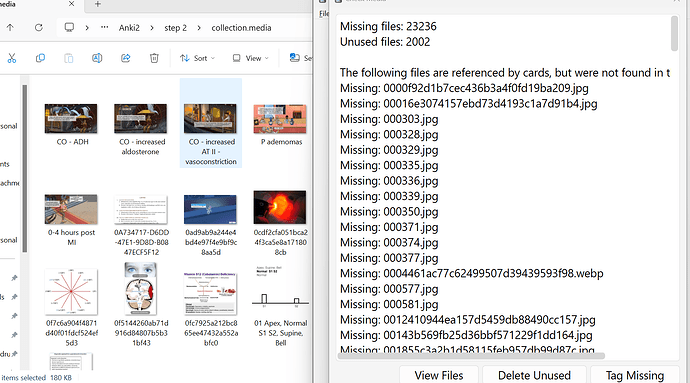The image size is (690, 383).
Task: Click the Refresh button in Explorer
Action: (x=39, y=28)
